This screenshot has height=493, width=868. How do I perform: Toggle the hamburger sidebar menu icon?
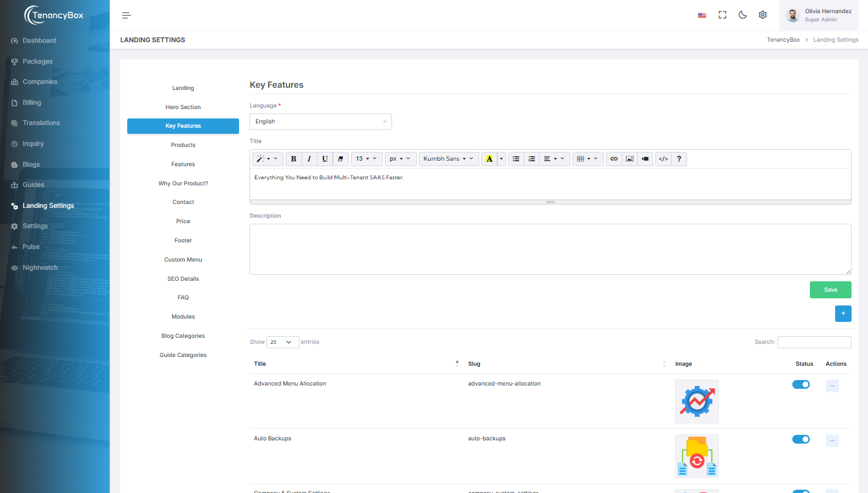(126, 15)
